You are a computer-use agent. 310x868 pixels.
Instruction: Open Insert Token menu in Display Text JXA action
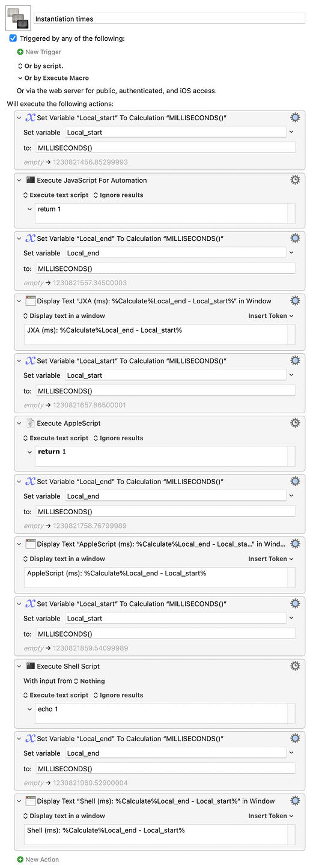click(x=271, y=316)
